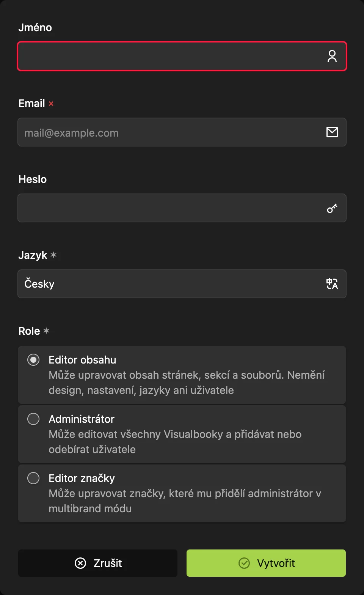
Task: Focus the Jméno text input
Action: tap(182, 56)
